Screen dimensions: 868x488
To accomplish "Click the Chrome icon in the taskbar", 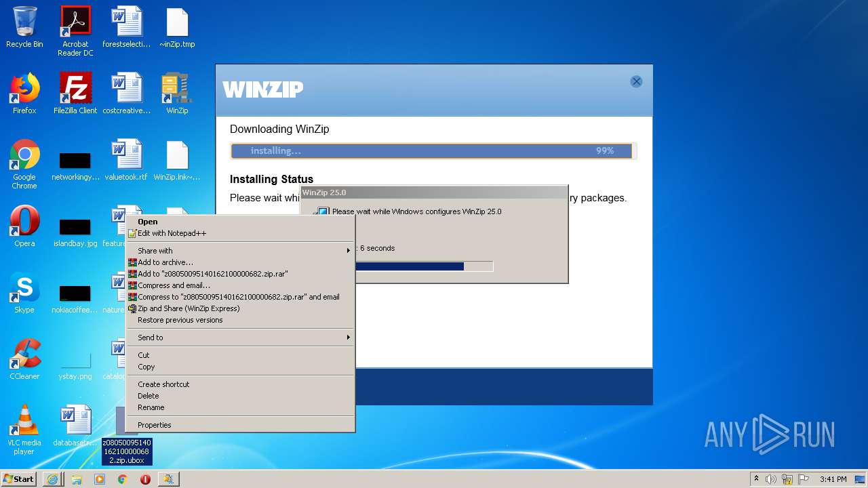I will point(123,479).
